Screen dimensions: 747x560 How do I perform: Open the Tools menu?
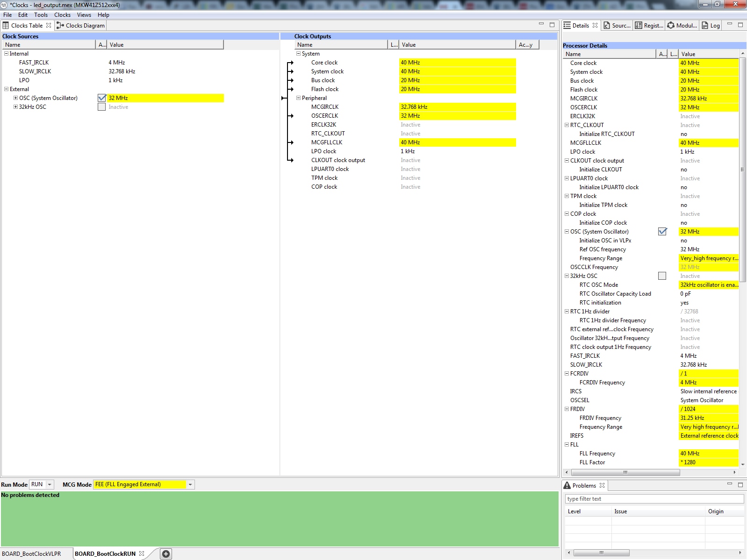coord(41,15)
